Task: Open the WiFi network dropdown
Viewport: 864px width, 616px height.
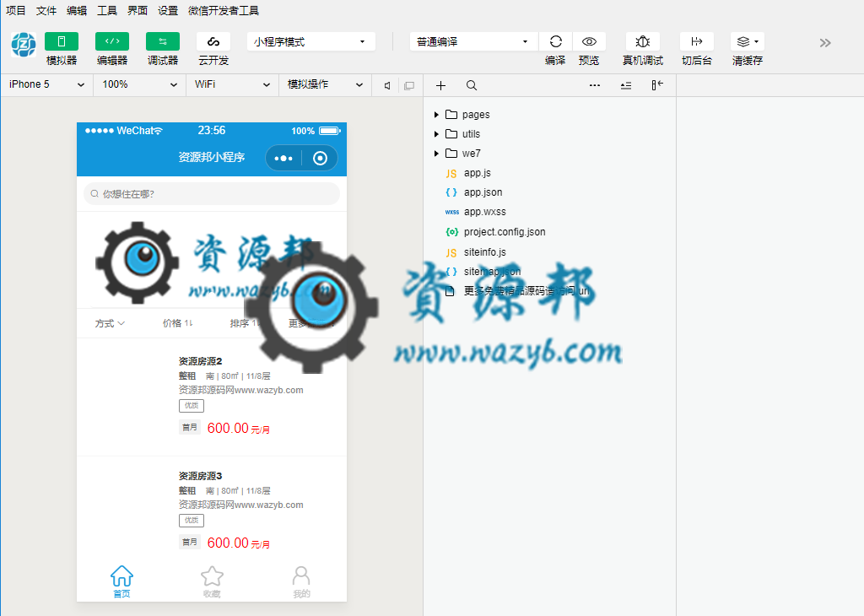Action: coord(232,85)
